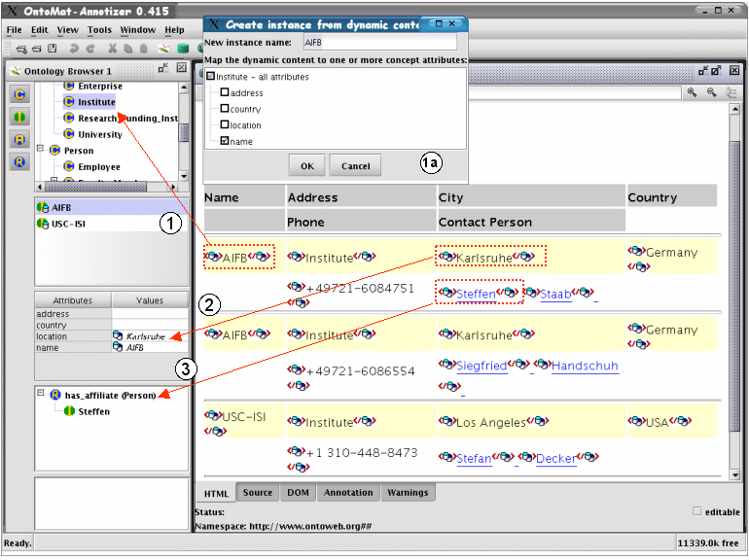Switch to the DOM tab
Image resolution: width=749 pixels, height=560 pixels.
[x=298, y=493]
